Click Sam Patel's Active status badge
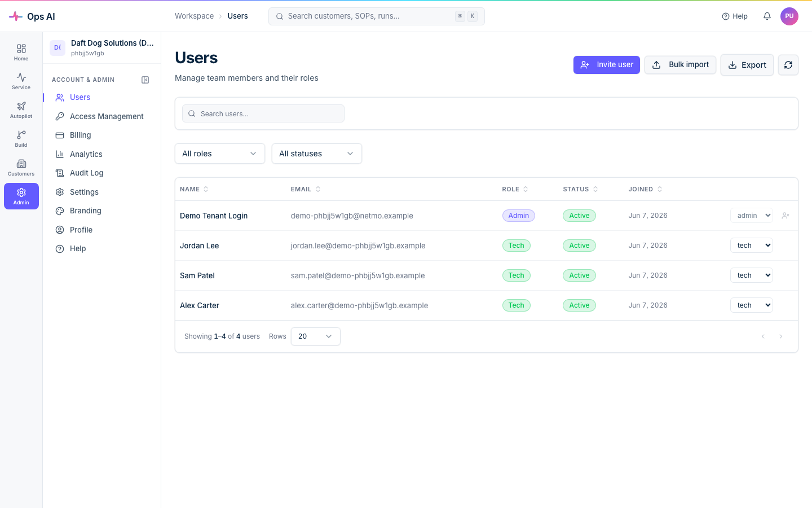 [579, 275]
